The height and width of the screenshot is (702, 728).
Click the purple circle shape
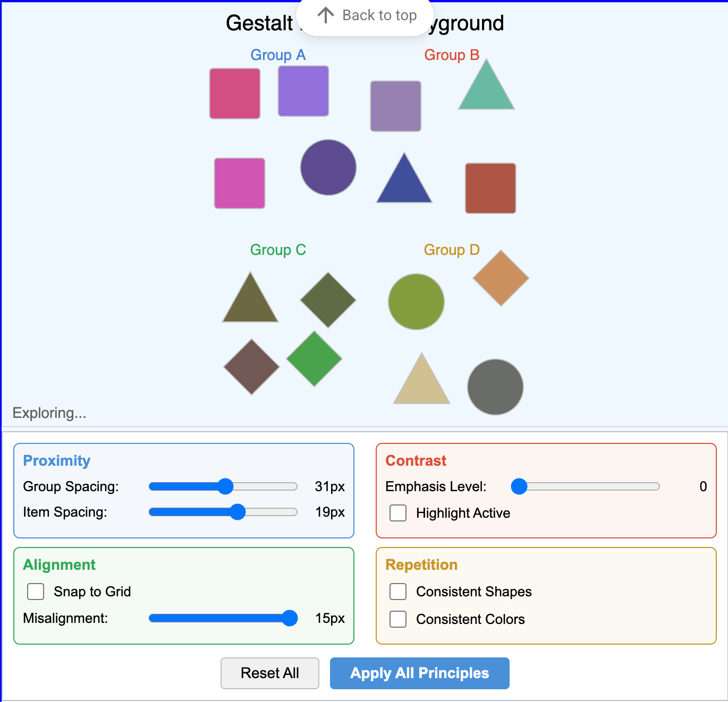(x=328, y=167)
